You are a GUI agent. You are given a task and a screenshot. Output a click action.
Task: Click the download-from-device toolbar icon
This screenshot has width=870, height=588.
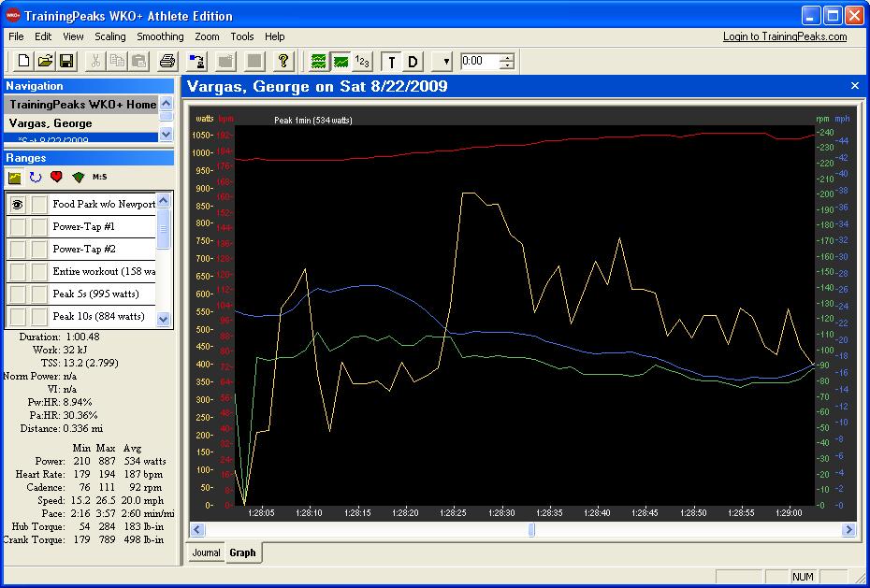tap(196, 62)
